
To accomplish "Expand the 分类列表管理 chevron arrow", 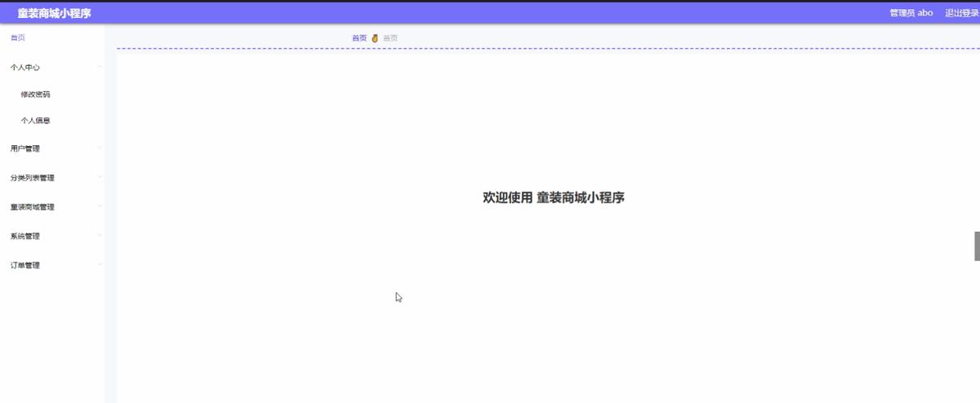I will [x=100, y=177].
